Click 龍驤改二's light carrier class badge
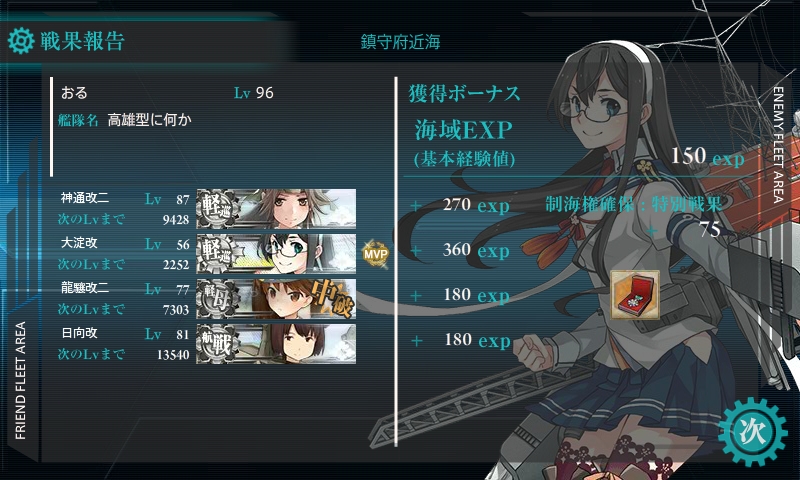 tap(217, 298)
